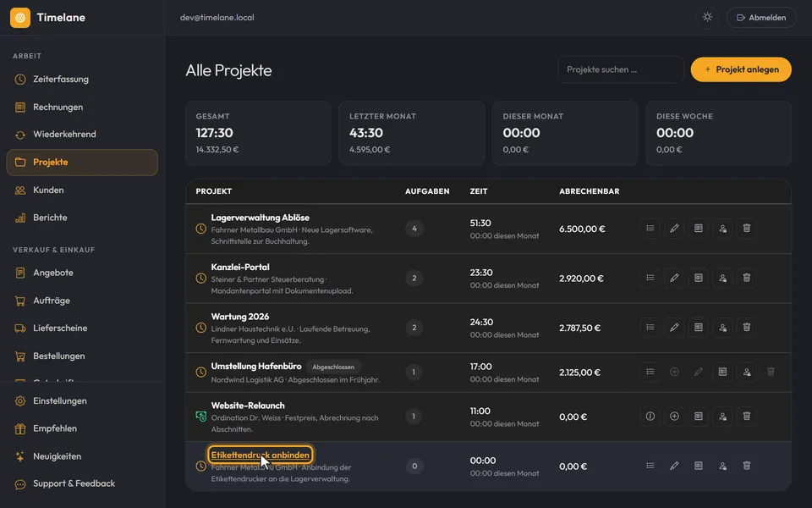Open Zeiterfassung in the sidebar

[82, 80]
